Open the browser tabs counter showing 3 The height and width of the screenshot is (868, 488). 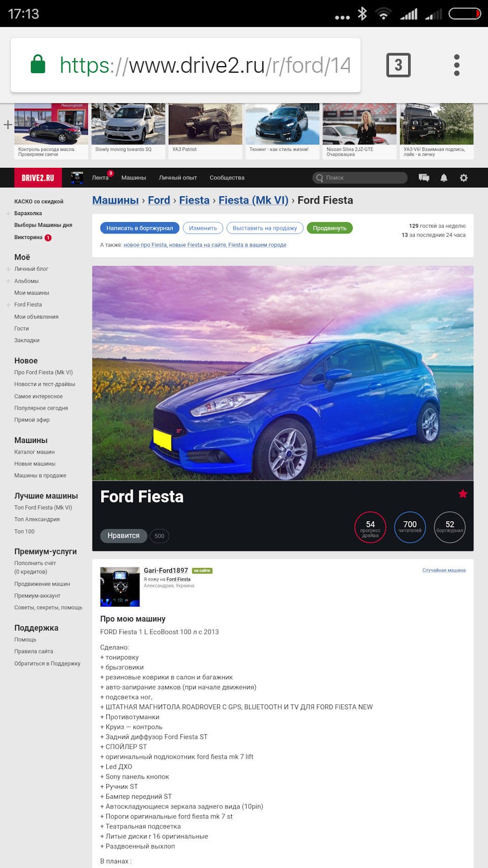pyautogui.click(x=398, y=65)
